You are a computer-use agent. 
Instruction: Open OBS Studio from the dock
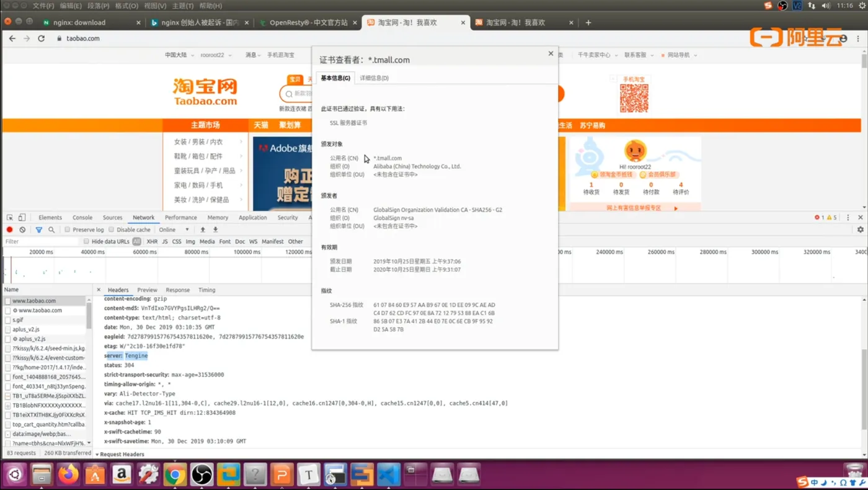pyautogui.click(x=201, y=475)
